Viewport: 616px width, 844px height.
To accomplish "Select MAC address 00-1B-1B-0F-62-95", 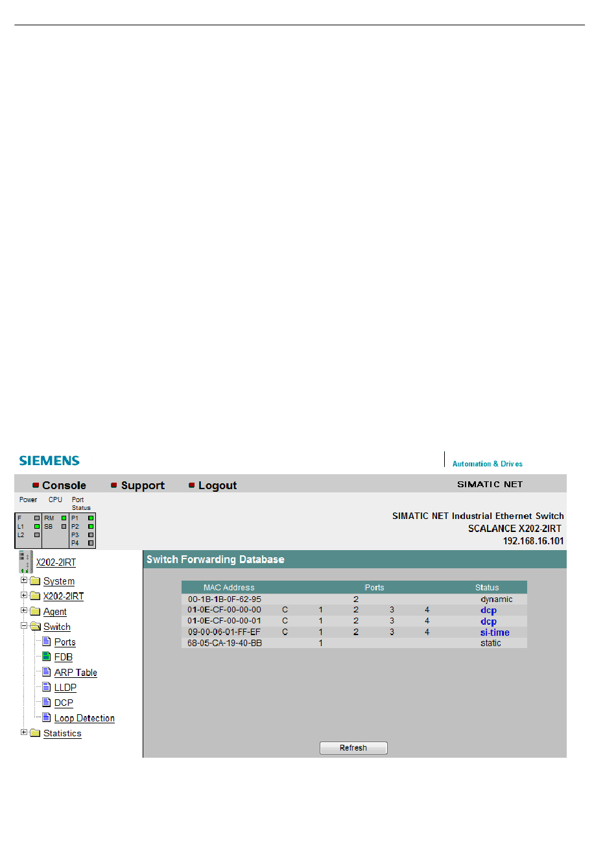I will 224,599.
